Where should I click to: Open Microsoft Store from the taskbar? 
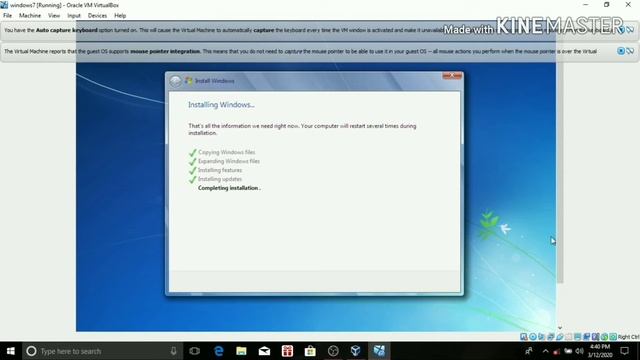pyautogui.click(x=310, y=351)
